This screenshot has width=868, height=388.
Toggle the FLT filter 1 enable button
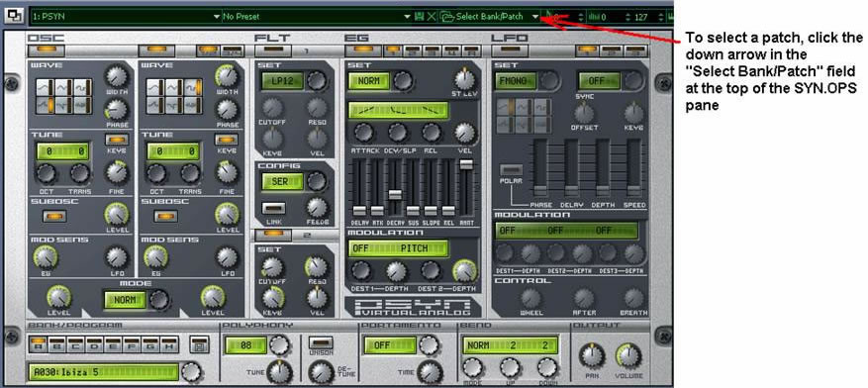(273, 50)
